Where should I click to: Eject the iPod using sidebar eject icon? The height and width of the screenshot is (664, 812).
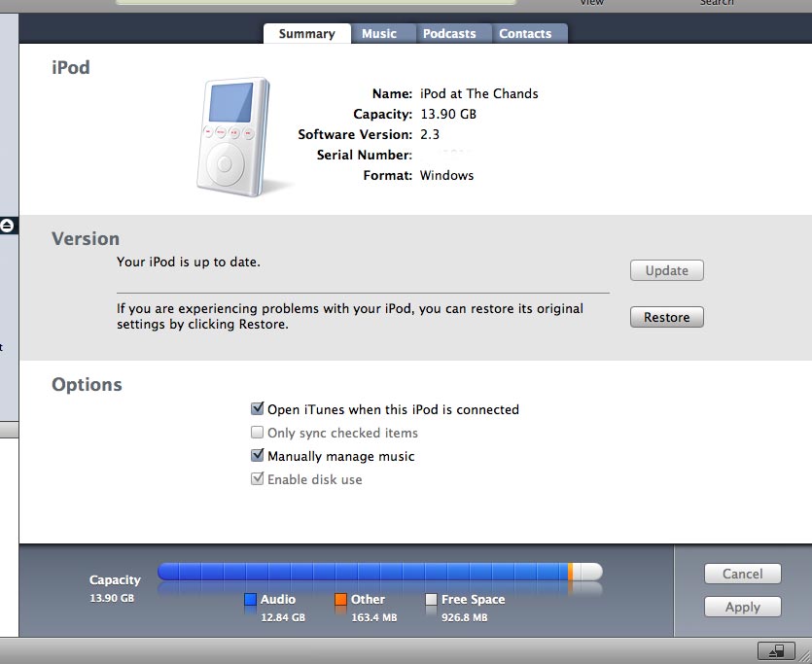click(x=7, y=226)
